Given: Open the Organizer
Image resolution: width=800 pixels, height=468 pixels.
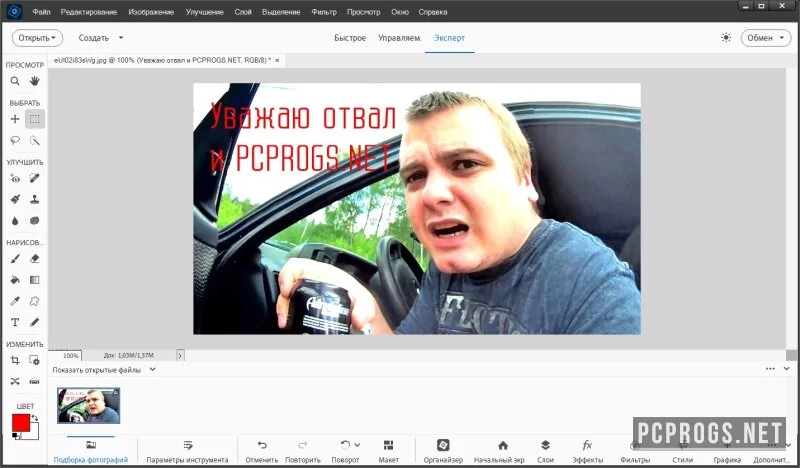Looking at the screenshot, I should 443,451.
